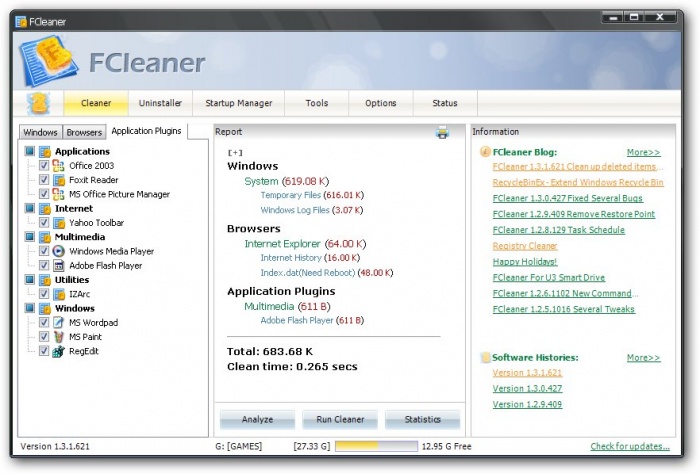Toggle the IZArc checkbox

pos(44,294)
